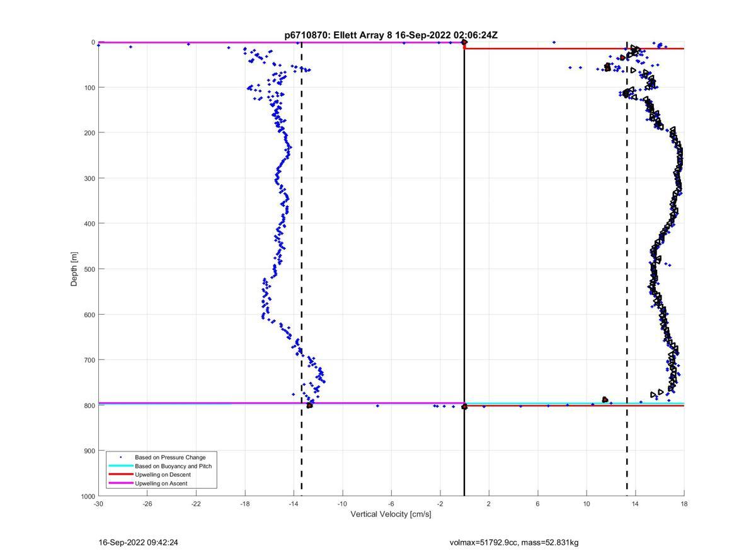Click the x-axis tick label '6'
The height and width of the screenshot is (558, 756).
click(538, 504)
